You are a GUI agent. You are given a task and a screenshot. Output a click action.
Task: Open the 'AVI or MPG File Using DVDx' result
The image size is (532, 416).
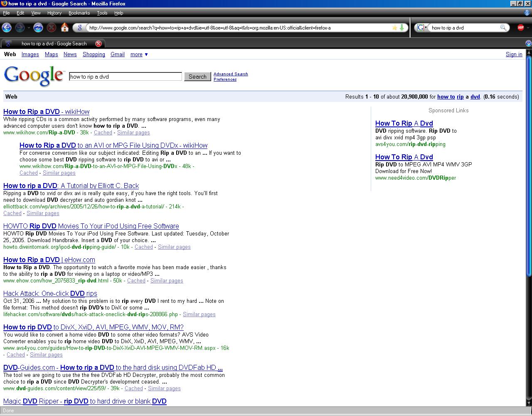[x=113, y=145]
